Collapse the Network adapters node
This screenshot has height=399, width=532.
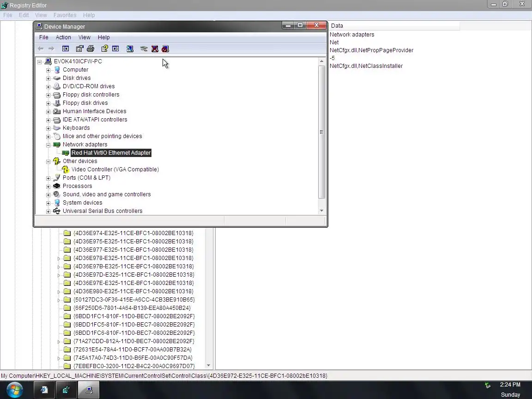click(x=48, y=145)
